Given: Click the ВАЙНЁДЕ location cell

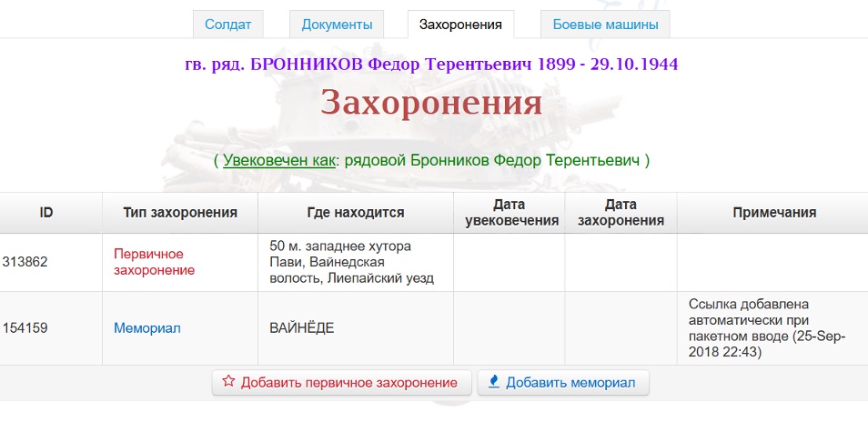Looking at the screenshot, I should (x=302, y=327).
